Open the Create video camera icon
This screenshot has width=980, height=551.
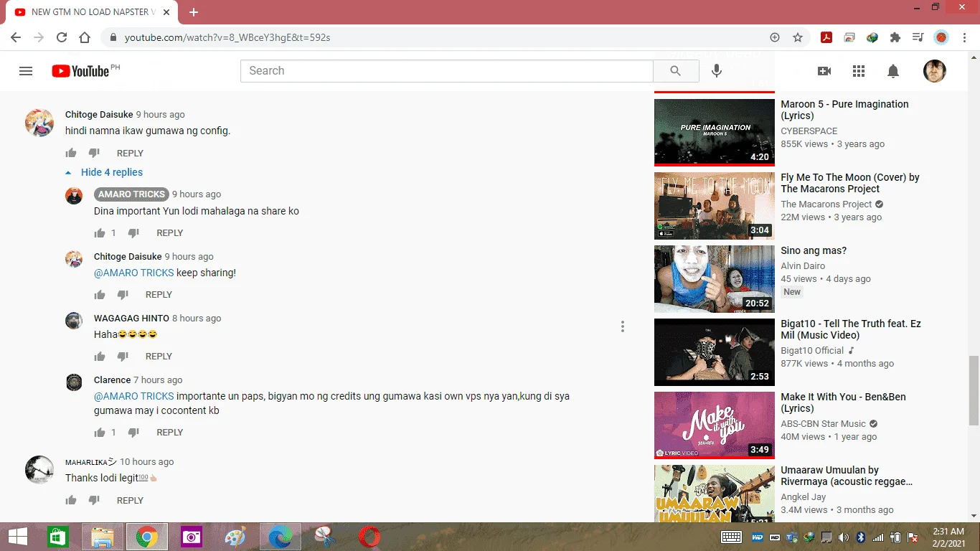click(824, 71)
